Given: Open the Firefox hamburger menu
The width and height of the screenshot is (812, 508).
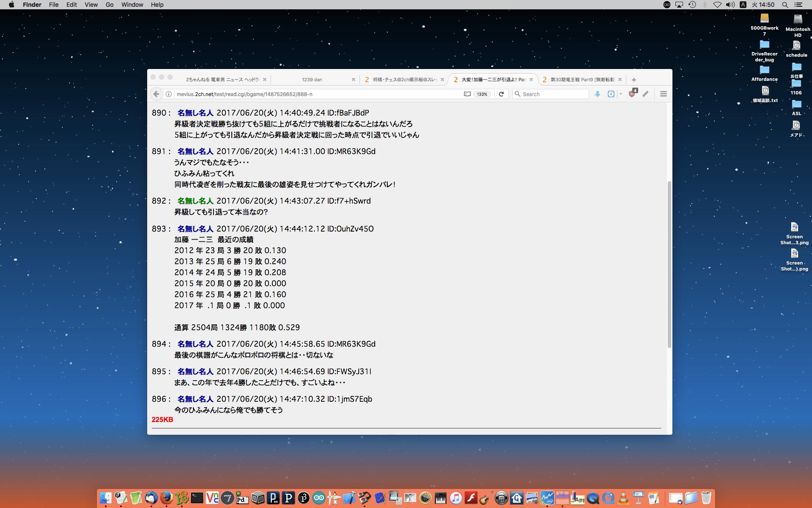Looking at the screenshot, I should tap(663, 94).
